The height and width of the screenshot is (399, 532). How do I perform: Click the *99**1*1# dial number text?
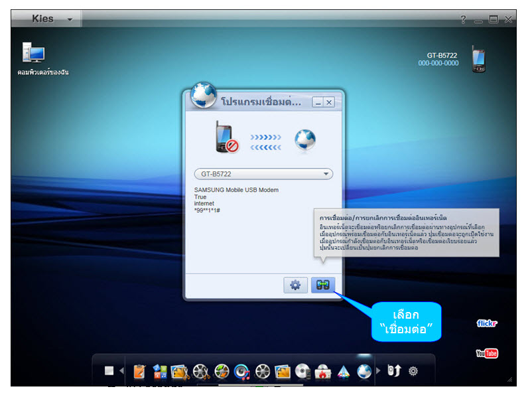point(207,210)
